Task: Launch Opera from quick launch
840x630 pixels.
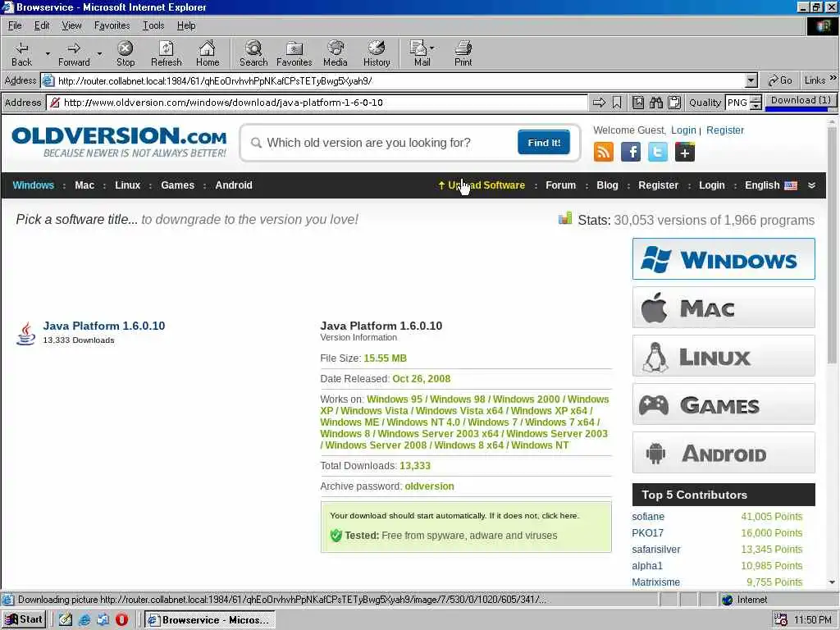Action: tap(121, 620)
